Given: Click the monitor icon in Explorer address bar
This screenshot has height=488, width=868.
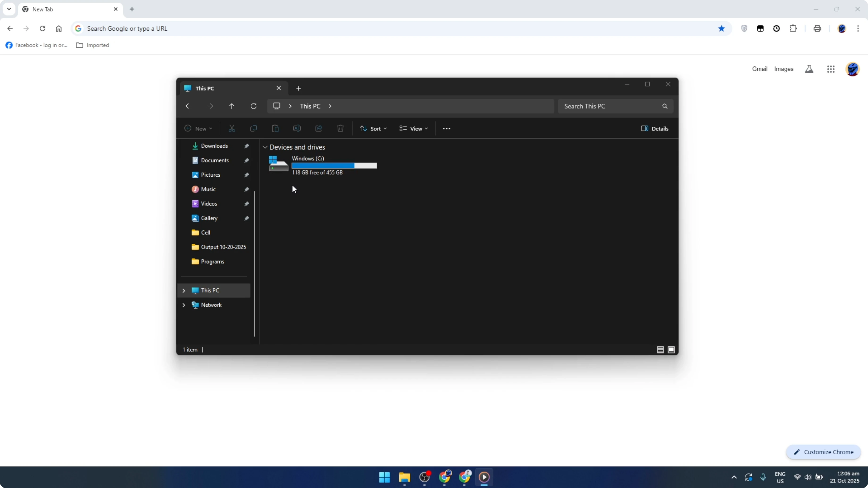Looking at the screenshot, I should [277, 106].
